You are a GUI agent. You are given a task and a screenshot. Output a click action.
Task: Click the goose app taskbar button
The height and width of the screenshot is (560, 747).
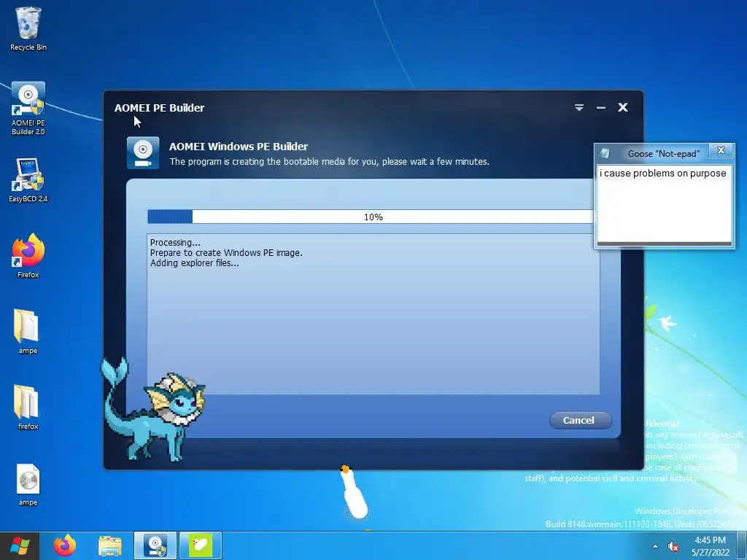(x=201, y=545)
